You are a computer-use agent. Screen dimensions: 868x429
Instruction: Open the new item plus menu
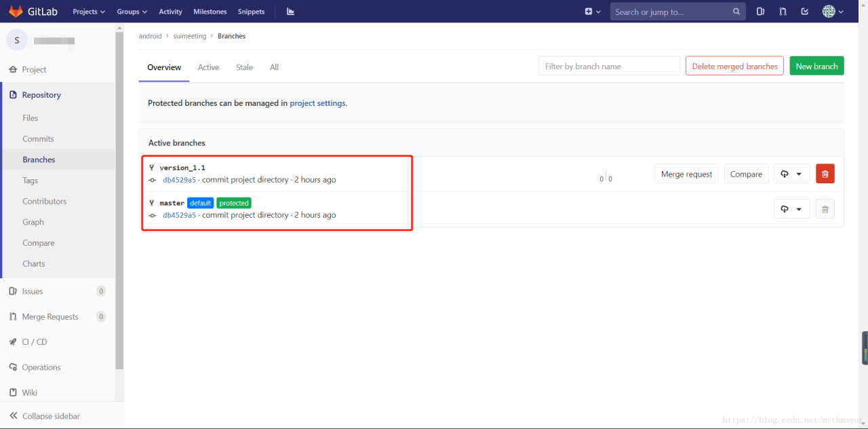[x=593, y=12]
